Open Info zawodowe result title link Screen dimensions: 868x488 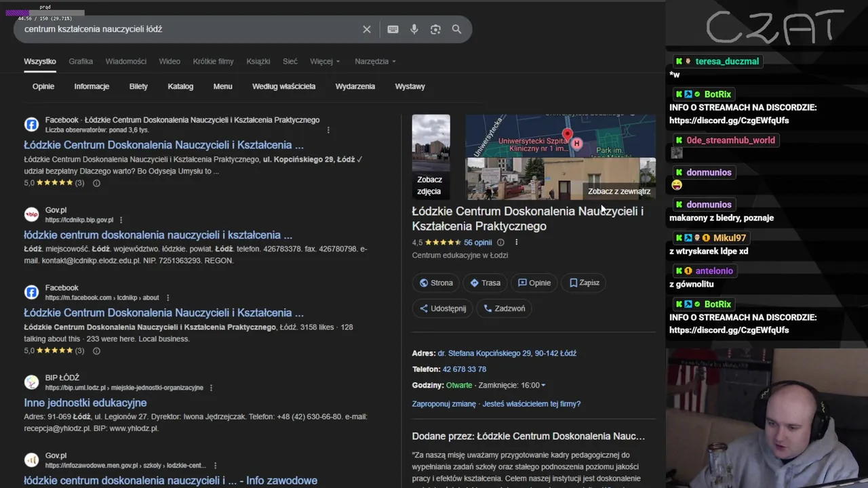point(170,481)
